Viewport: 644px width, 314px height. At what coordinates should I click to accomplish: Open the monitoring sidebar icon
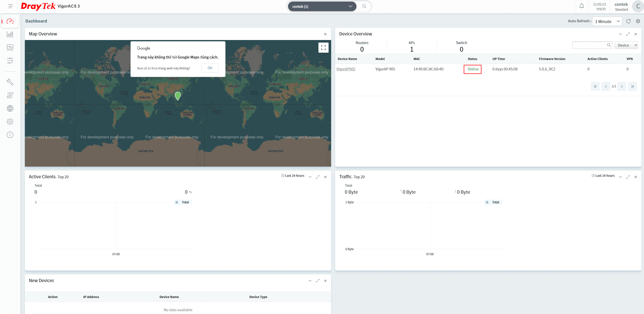tap(10, 47)
